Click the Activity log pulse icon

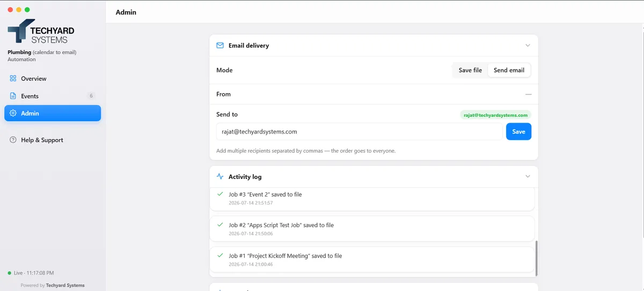[220, 176]
